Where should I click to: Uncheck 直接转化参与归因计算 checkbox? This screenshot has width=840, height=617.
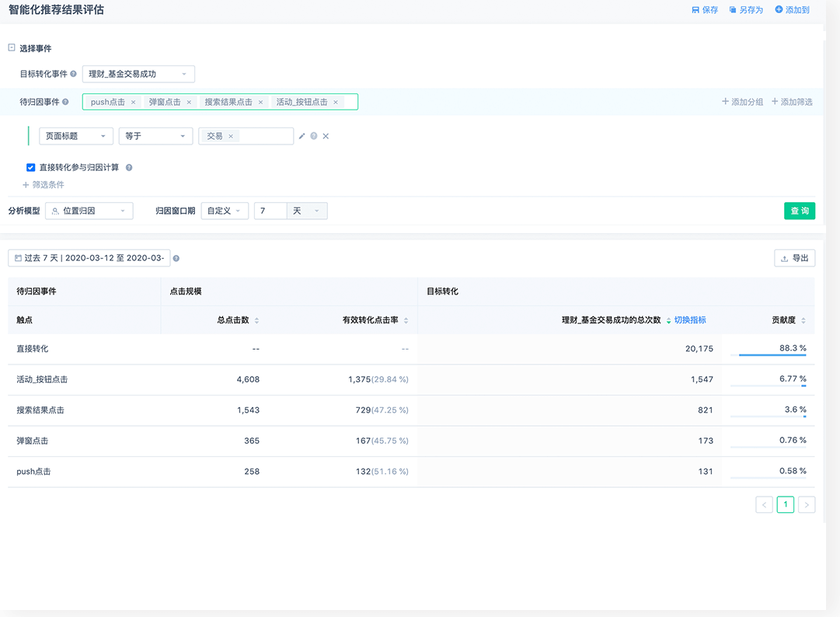pos(30,167)
